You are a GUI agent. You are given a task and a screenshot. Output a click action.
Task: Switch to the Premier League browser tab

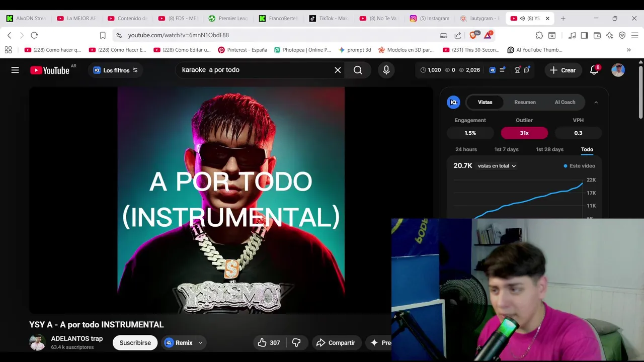click(x=228, y=18)
